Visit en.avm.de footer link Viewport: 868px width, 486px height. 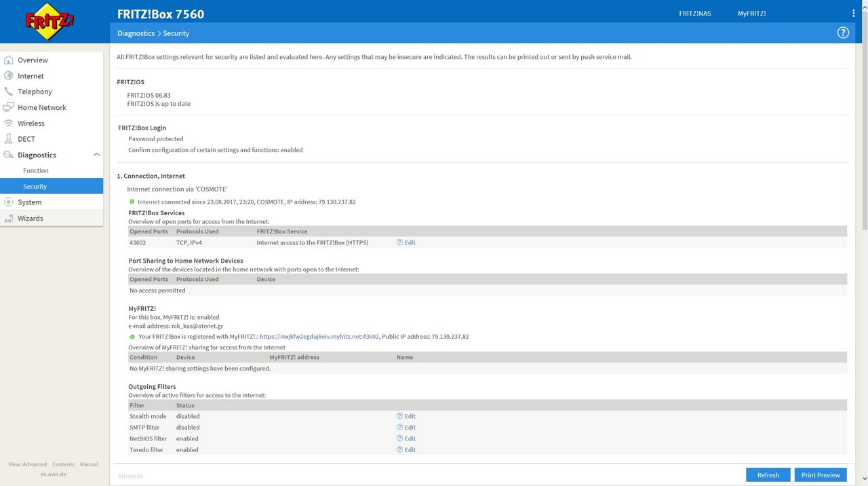[x=53, y=474]
